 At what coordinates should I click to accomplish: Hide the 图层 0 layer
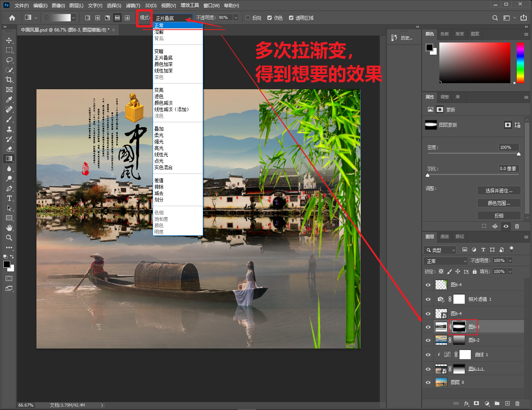428,382
